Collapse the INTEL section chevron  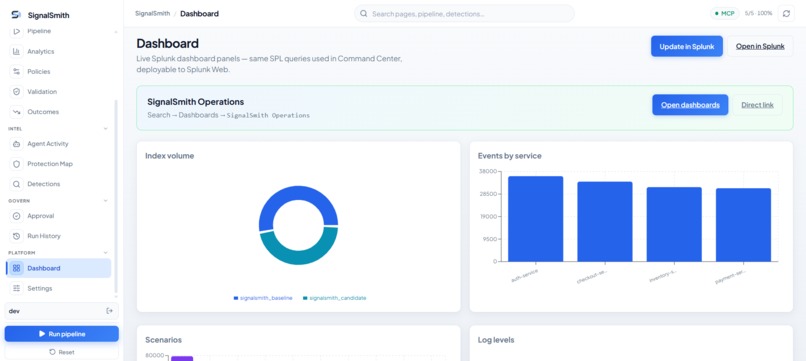tap(106, 129)
